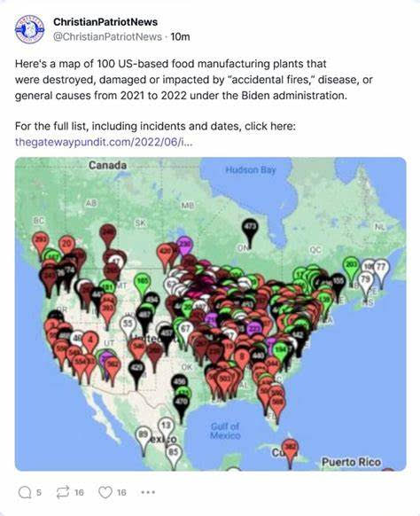Open the thegatewaypundit.com article link
Screen dimensions: 420x516
point(104,142)
